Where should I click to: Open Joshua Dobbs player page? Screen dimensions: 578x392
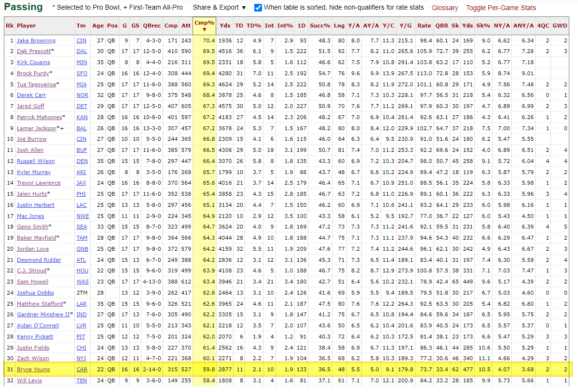click(35, 293)
